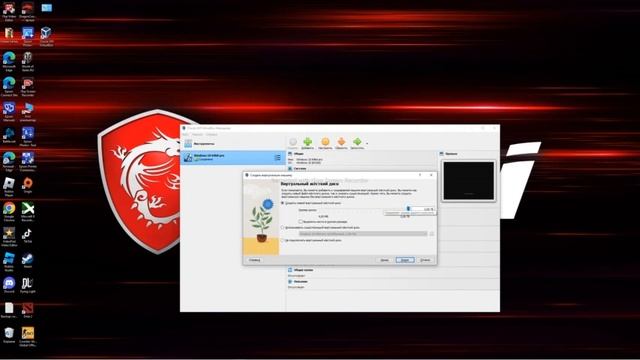
Task: Open Microsoft Edge desktop shortcut
Action: pyautogui.click(x=9, y=61)
